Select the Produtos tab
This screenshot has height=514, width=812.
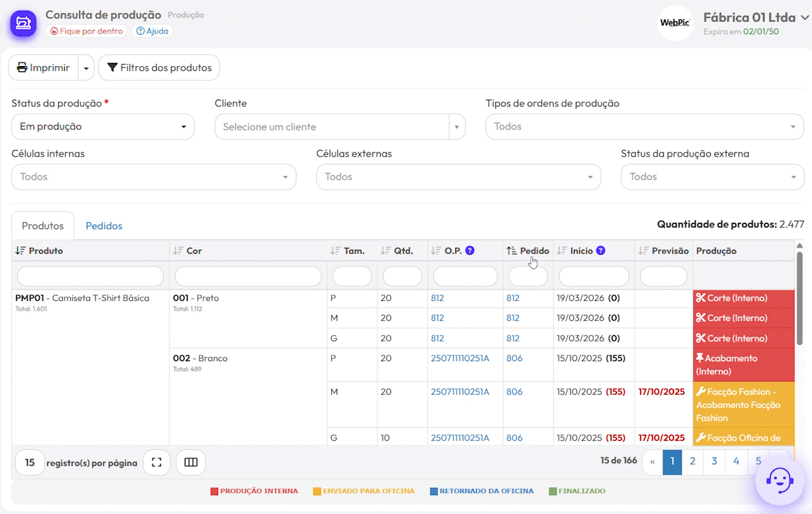pos(43,226)
